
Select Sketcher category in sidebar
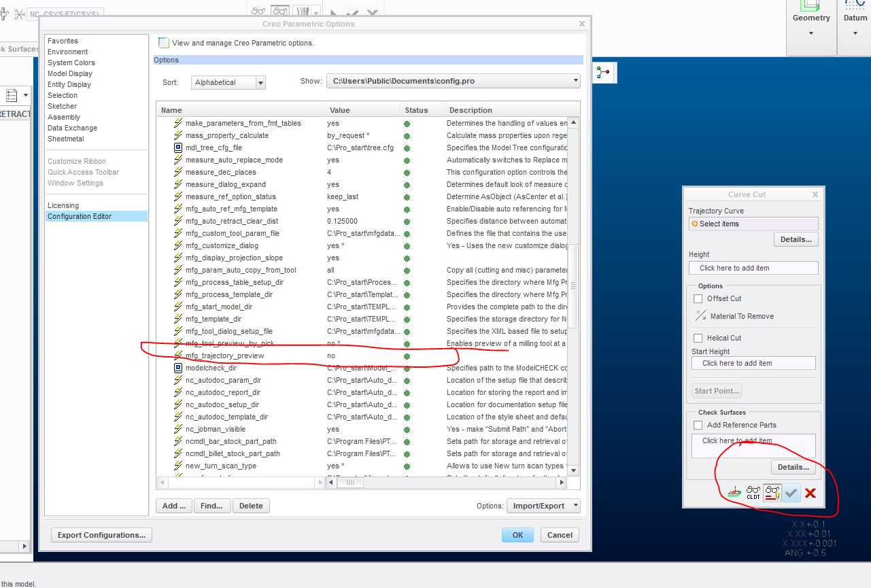62,106
